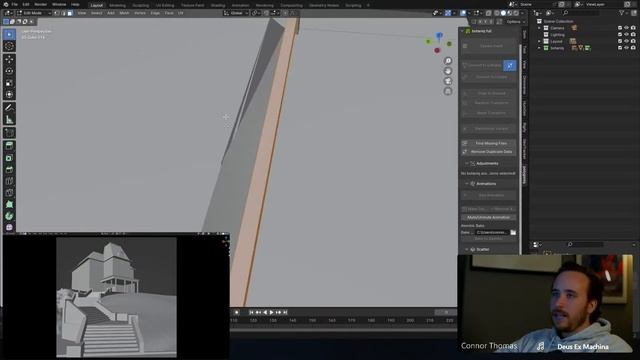The width and height of the screenshot is (640, 360).
Task: Toggle visibility eye for Layout collection
Action: pos(627,41)
